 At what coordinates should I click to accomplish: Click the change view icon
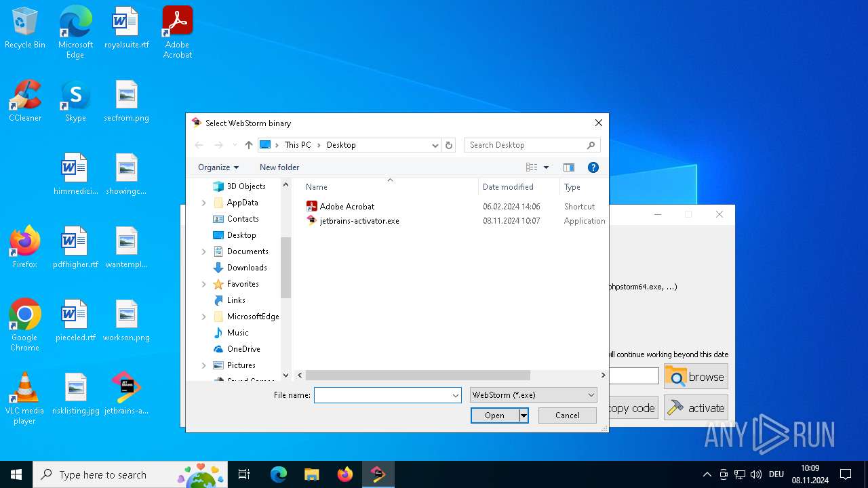click(532, 167)
